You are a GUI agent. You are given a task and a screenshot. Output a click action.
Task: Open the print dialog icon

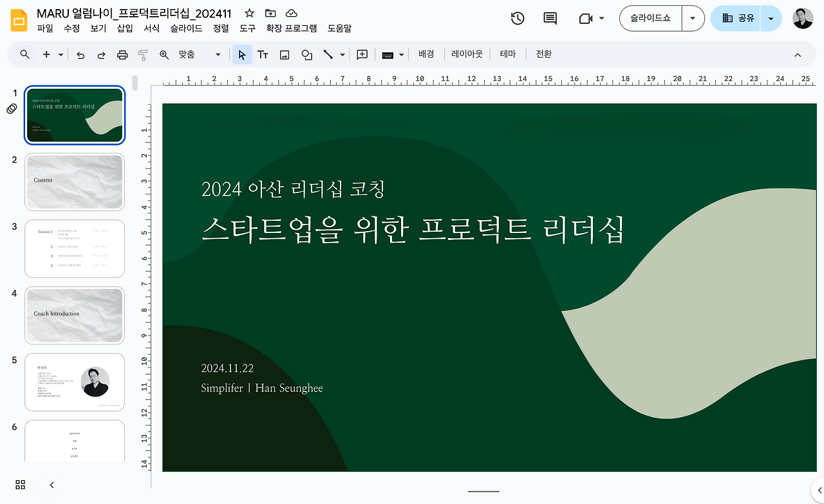[122, 55]
